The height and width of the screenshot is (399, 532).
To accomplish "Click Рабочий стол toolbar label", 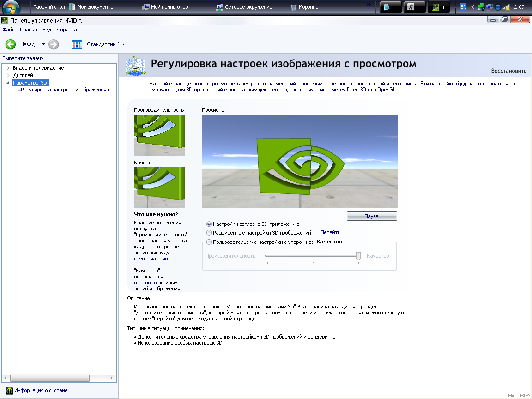I will [49, 7].
